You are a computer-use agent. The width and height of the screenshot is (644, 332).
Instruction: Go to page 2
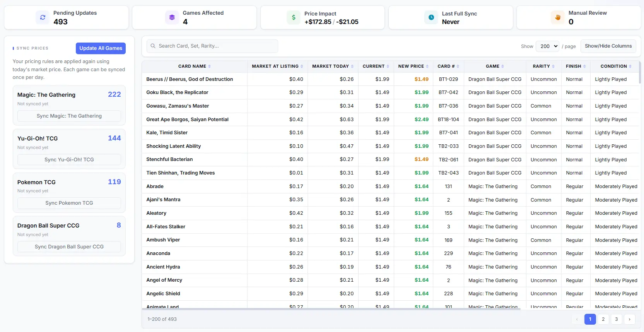click(x=603, y=319)
